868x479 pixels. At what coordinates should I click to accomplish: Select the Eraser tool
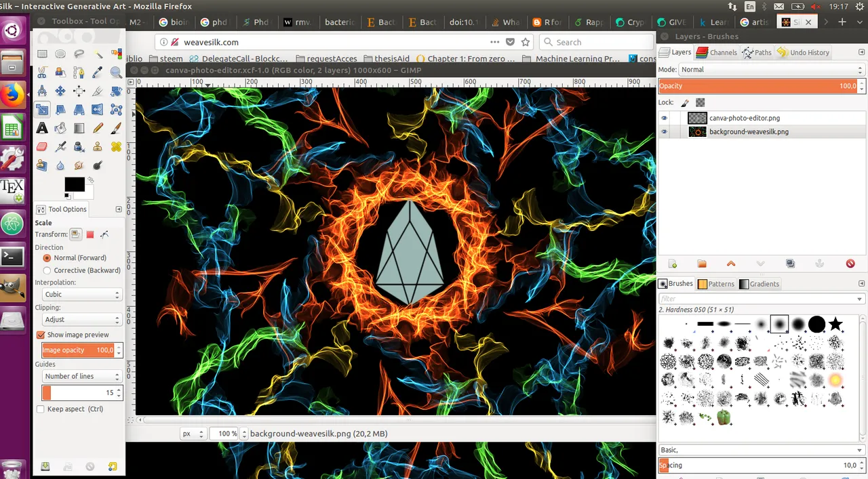[x=42, y=146]
